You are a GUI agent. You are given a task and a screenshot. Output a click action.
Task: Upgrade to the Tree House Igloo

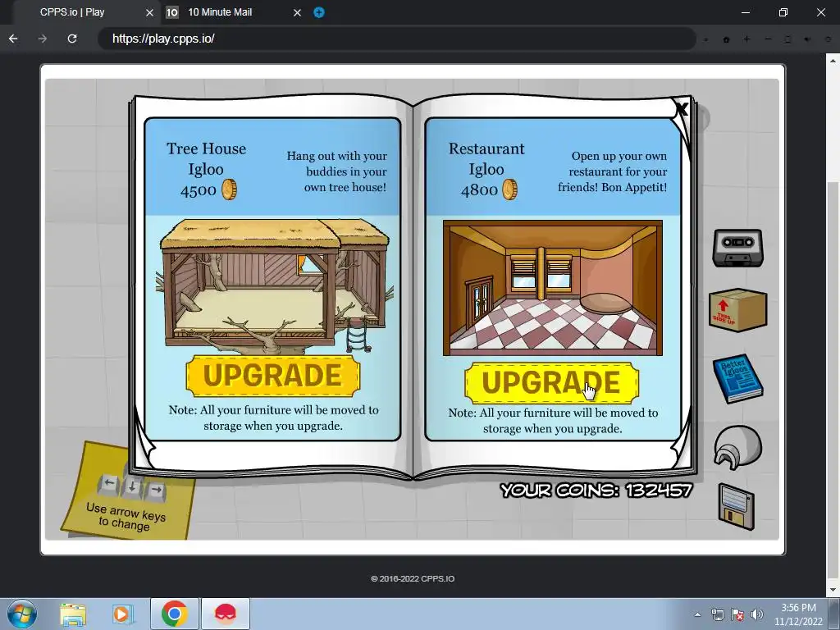(272, 376)
